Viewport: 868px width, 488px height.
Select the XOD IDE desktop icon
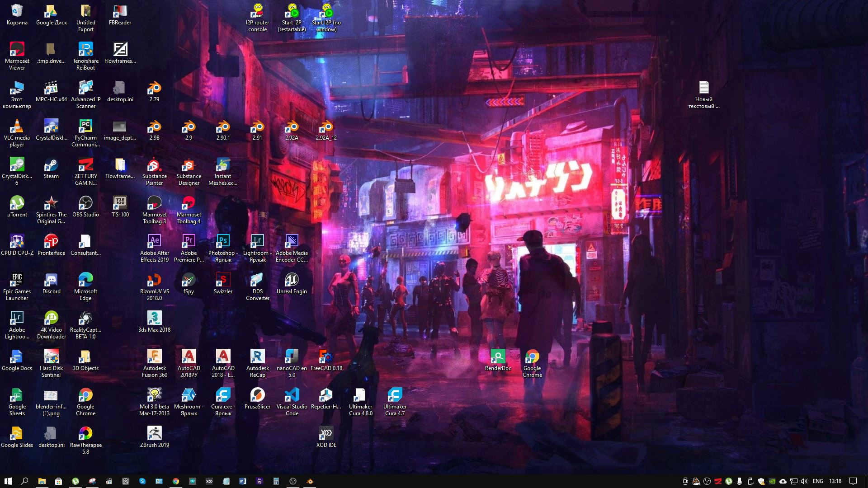point(326,437)
